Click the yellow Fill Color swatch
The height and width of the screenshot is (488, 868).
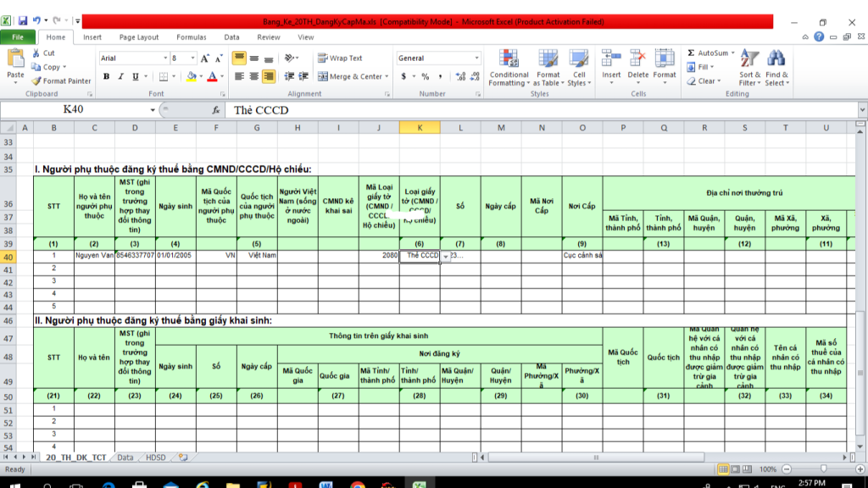(x=192, y=76)
